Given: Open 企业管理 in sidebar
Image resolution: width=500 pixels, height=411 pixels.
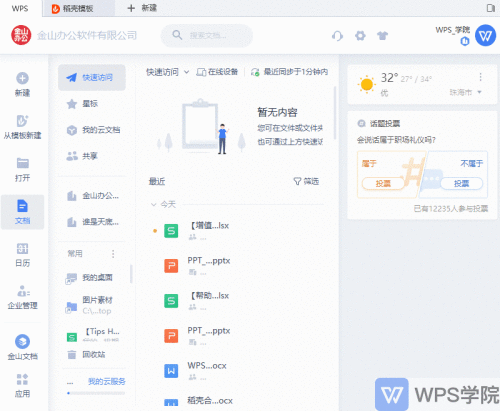Looking at the screenshot, I should tap(22, 297).
